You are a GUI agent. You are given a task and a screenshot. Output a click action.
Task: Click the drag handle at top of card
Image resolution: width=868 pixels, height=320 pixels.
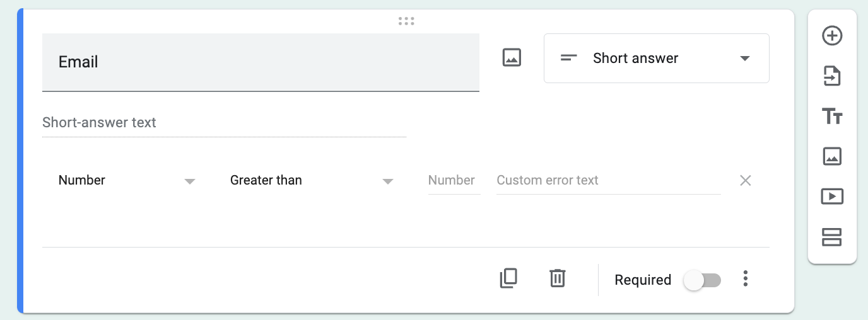(406, 21)
